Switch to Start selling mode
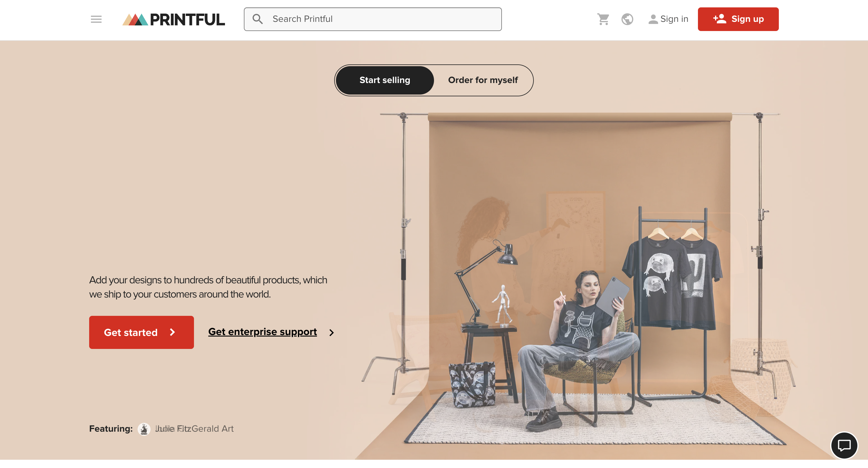Viewport: 868px width, 468px height. tap(384, 80)
